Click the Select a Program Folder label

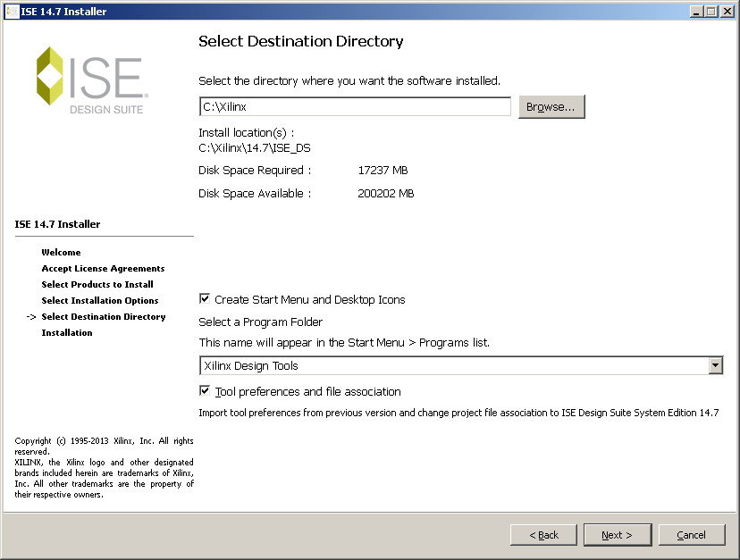point(260,322)
